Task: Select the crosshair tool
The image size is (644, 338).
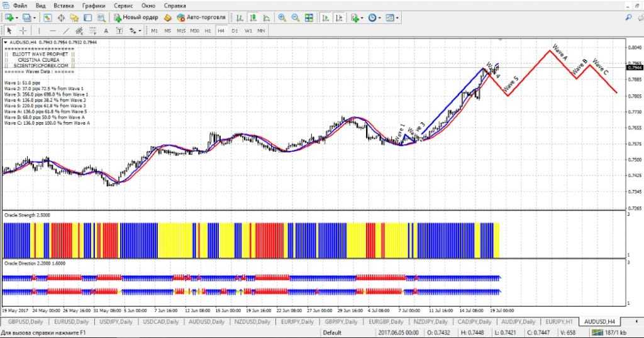Action: (24, 30)
